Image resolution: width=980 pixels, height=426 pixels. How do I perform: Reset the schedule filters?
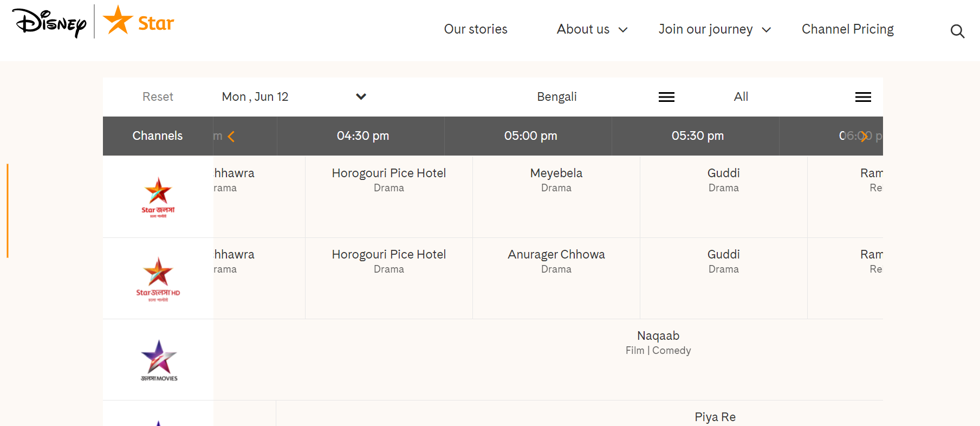[x=158, y=96]
